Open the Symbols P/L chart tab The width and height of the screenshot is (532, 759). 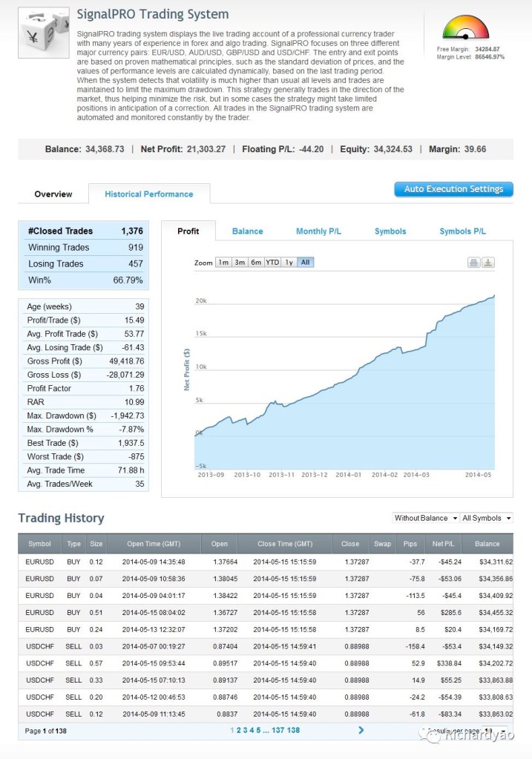[x=462, y=231]
